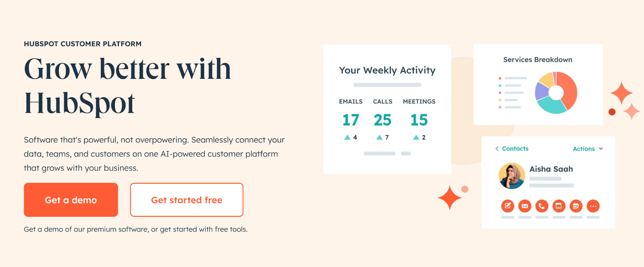Click the note edit icon under Aisha Saah

(x=508, y=206)
